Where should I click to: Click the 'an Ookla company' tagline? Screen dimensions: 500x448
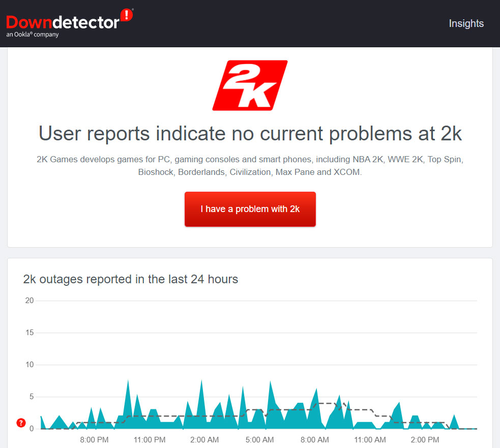33,35
